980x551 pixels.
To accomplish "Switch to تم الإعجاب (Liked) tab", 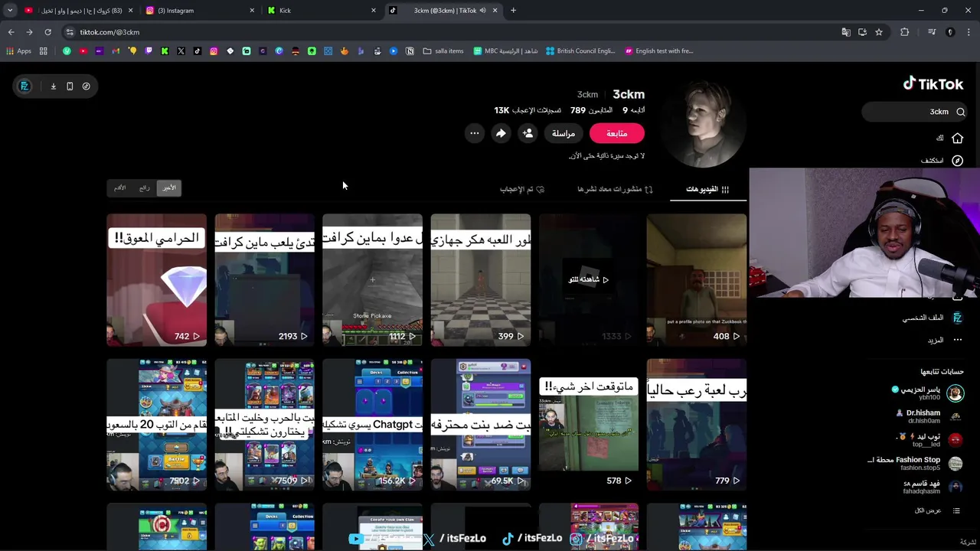I will [522, 189].
